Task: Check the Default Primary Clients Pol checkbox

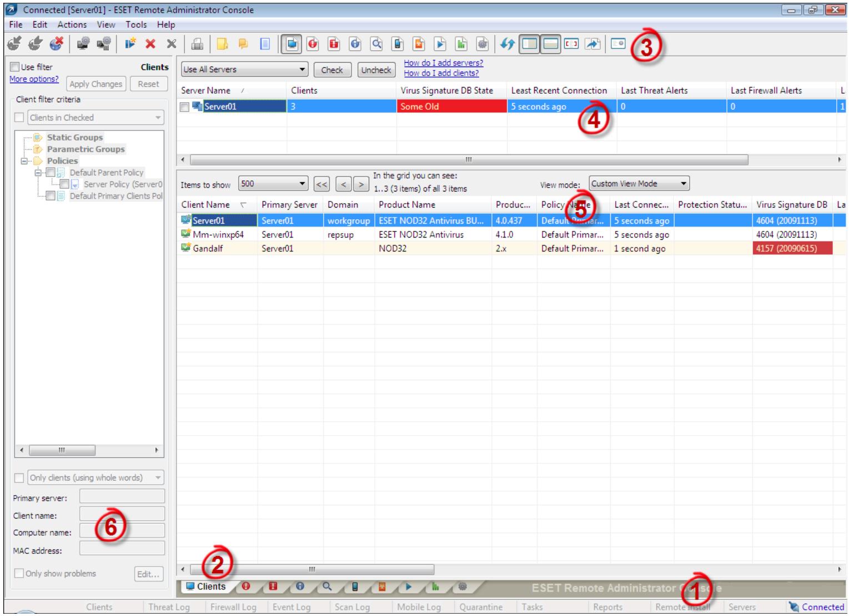Action: (51, 196)
